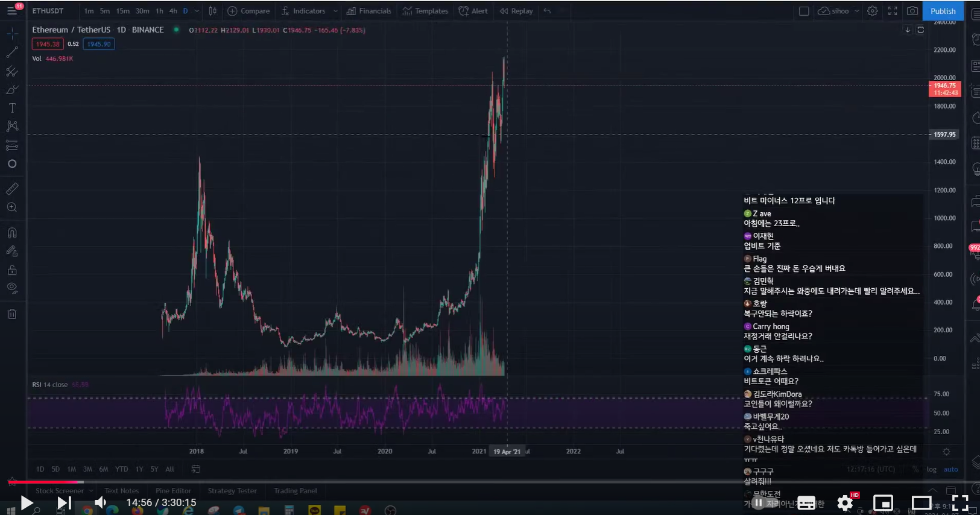Select the All date range
Image resolution: width=980 pixels, height=515 pixels.
click(x=169, y=469)
